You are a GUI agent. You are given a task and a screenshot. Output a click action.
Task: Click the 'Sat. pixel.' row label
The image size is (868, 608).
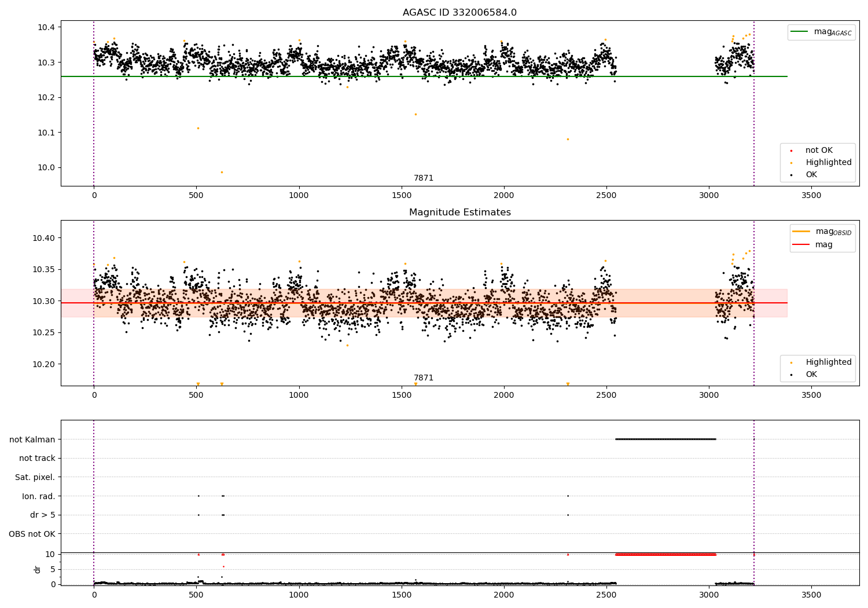[x=35, y=478]
